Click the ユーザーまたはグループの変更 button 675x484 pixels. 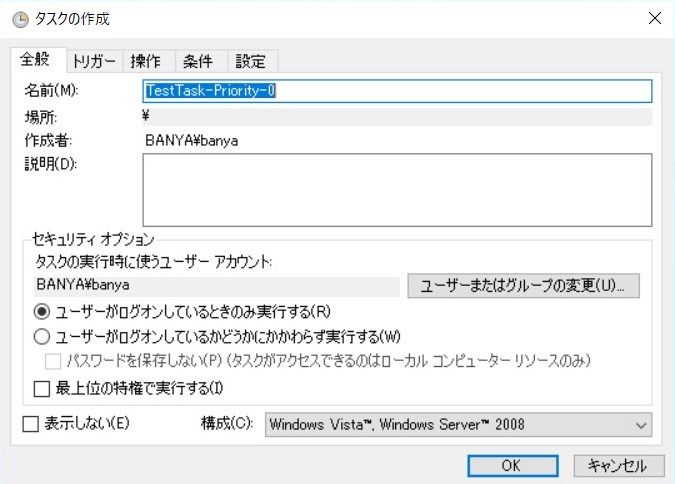point(523,285)
